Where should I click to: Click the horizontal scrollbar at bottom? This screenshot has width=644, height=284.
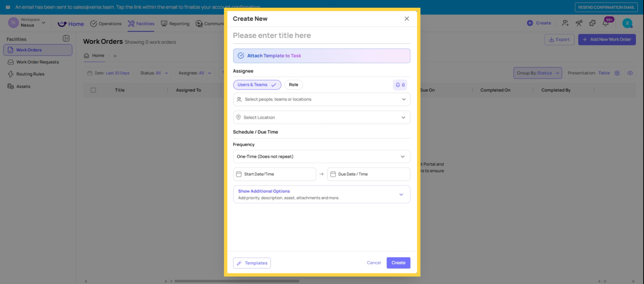point(237,281)
